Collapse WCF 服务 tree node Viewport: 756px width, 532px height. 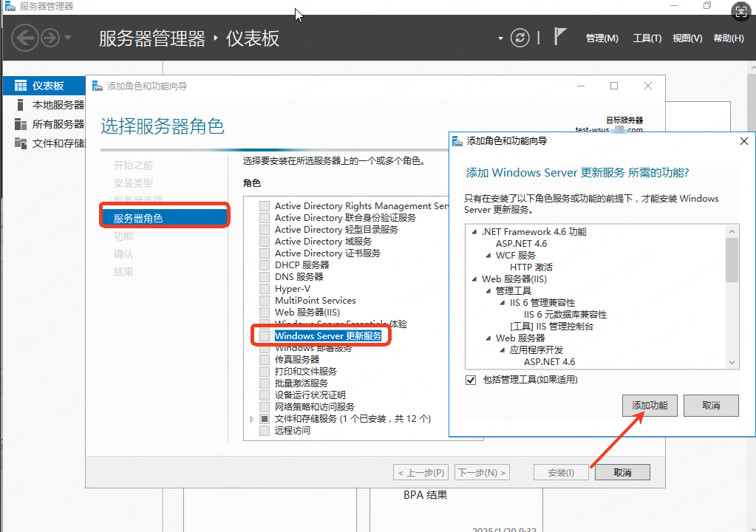click(488, 256)
